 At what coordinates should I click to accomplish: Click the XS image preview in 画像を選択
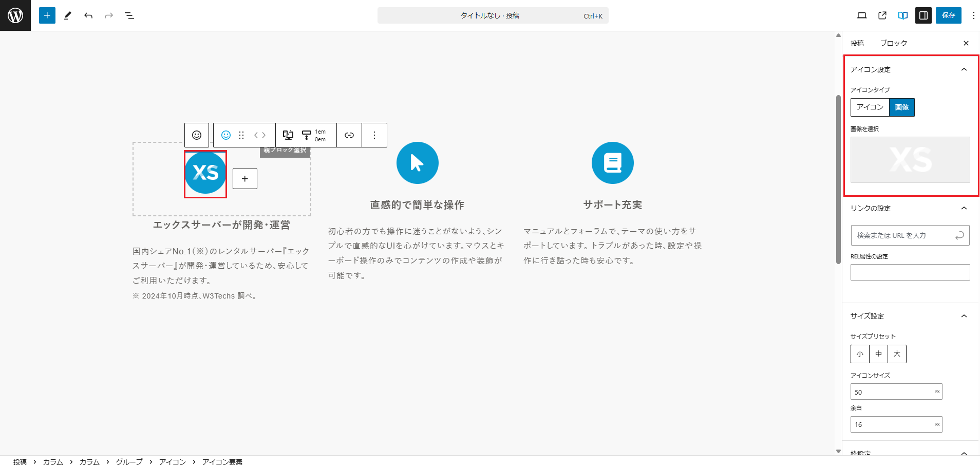click(909, 160)
